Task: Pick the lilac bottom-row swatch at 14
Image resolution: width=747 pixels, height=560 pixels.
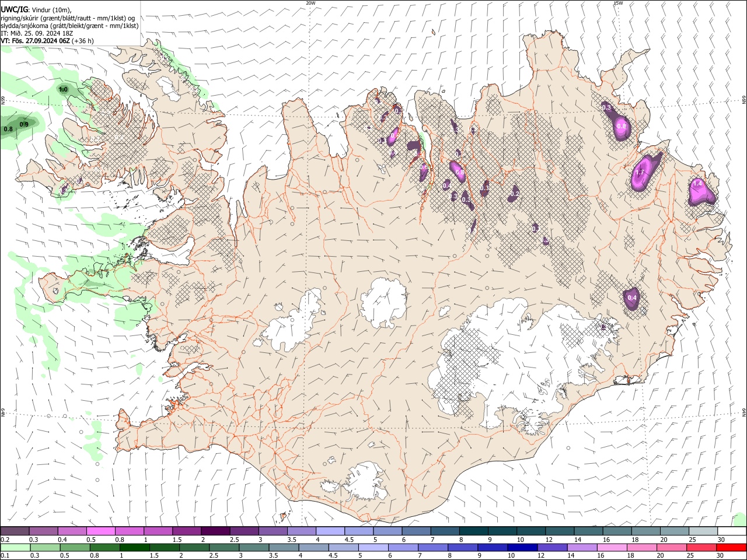Action: click(x=582, y=547)
